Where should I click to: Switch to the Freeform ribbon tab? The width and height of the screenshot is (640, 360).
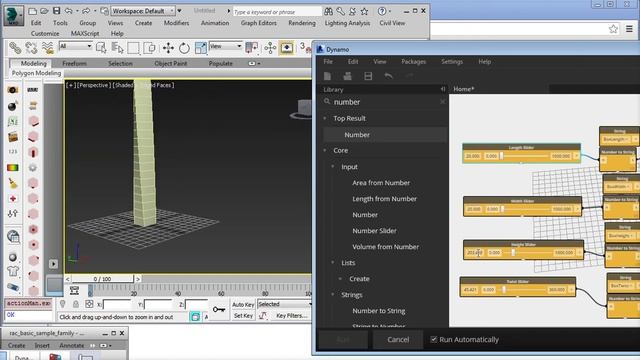[x=74, y=63]
